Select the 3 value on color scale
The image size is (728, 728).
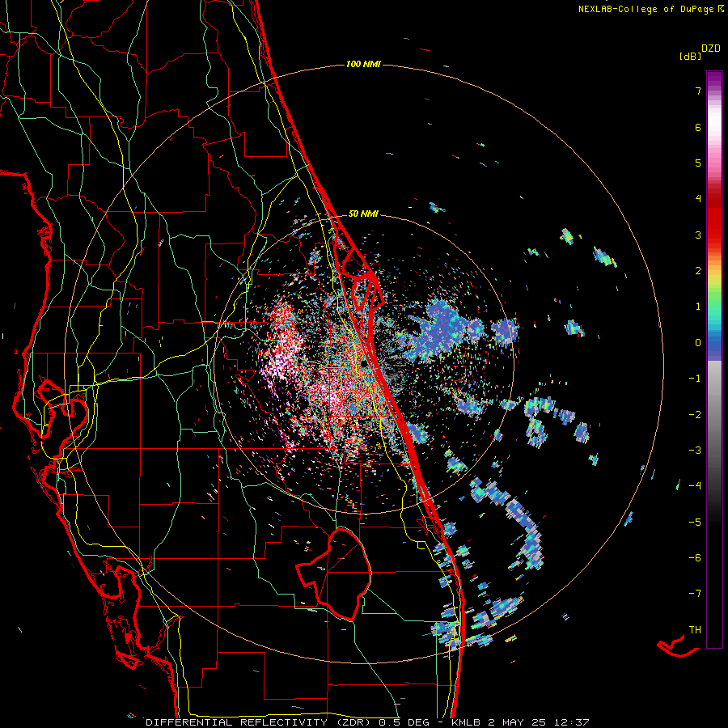[698, 235]
